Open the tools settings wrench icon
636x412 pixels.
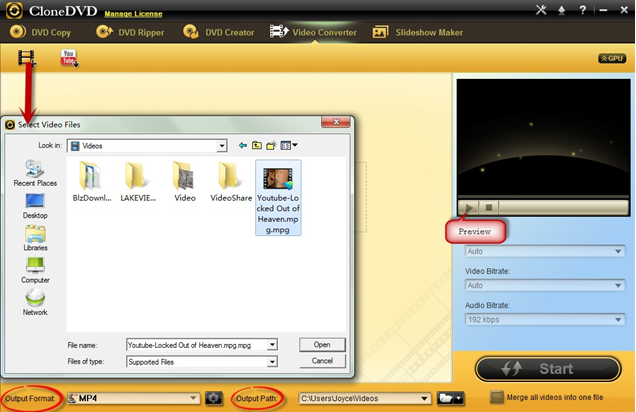[x=541, y=10]
